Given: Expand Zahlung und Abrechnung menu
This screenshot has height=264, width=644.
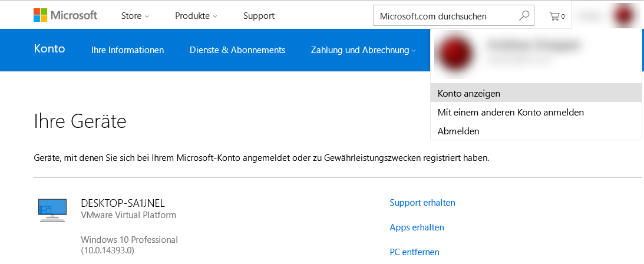Looking at the screenshot, I should [363, 50].
